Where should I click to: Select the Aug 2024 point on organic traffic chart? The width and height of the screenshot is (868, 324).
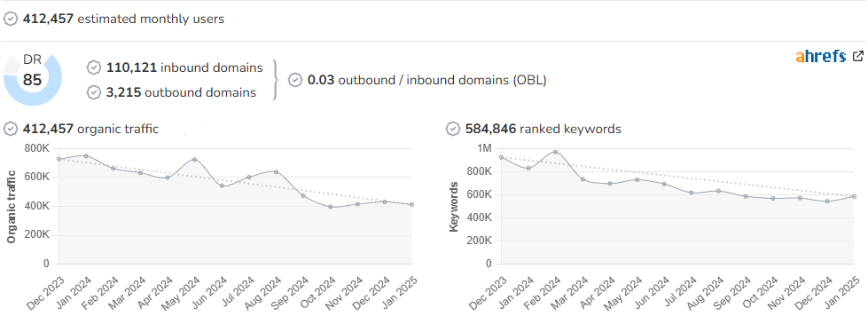[276, 171]
